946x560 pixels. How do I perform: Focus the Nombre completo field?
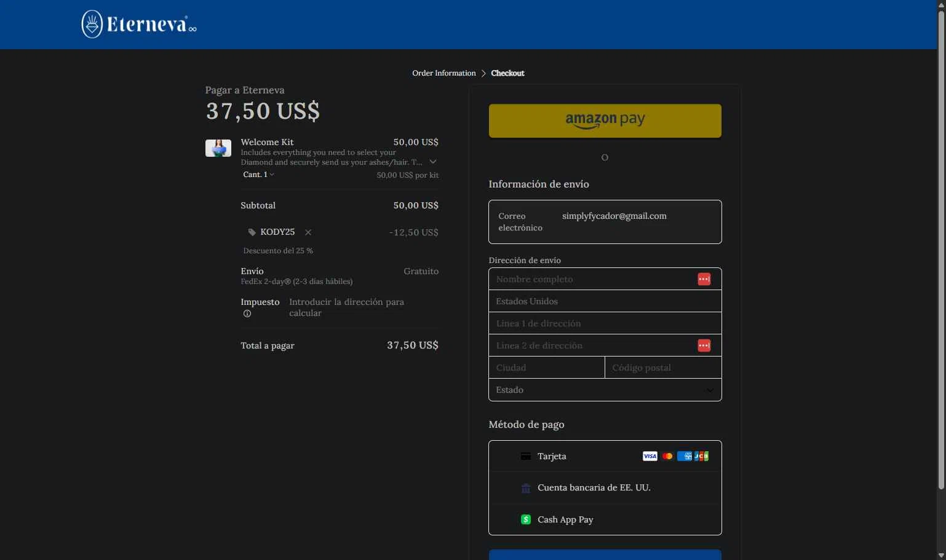605,279
